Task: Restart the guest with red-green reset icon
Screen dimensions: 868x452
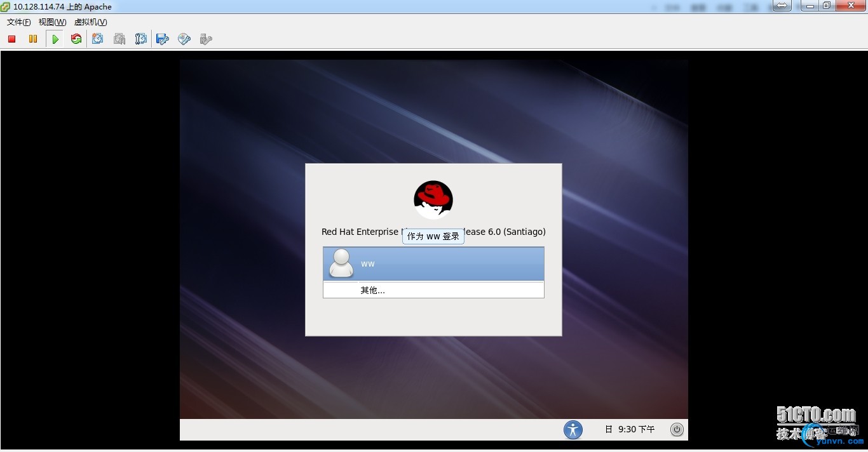Action: (x=76, y=39)
